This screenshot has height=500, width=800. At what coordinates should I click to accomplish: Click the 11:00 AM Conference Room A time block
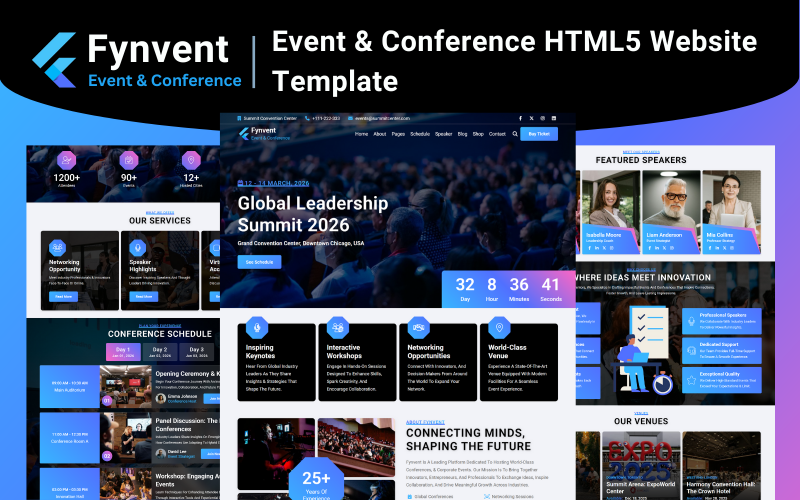(69, 437)
